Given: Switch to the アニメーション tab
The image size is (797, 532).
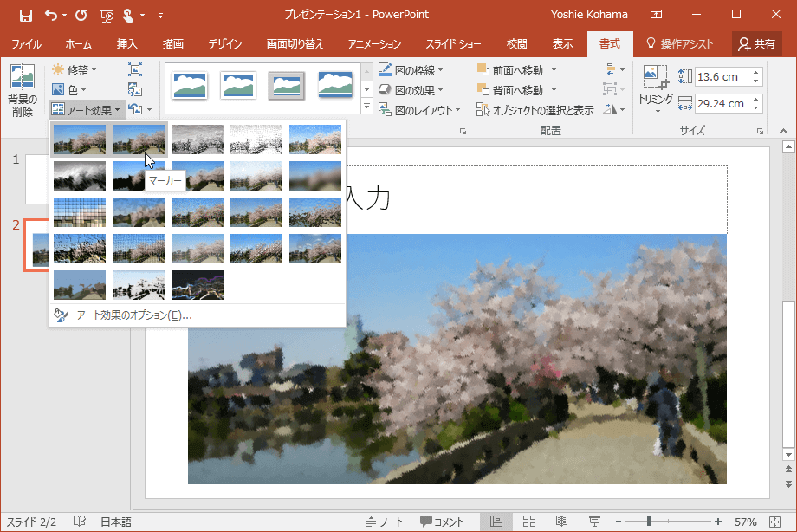Looking at the screenshot, I should 374,43.
